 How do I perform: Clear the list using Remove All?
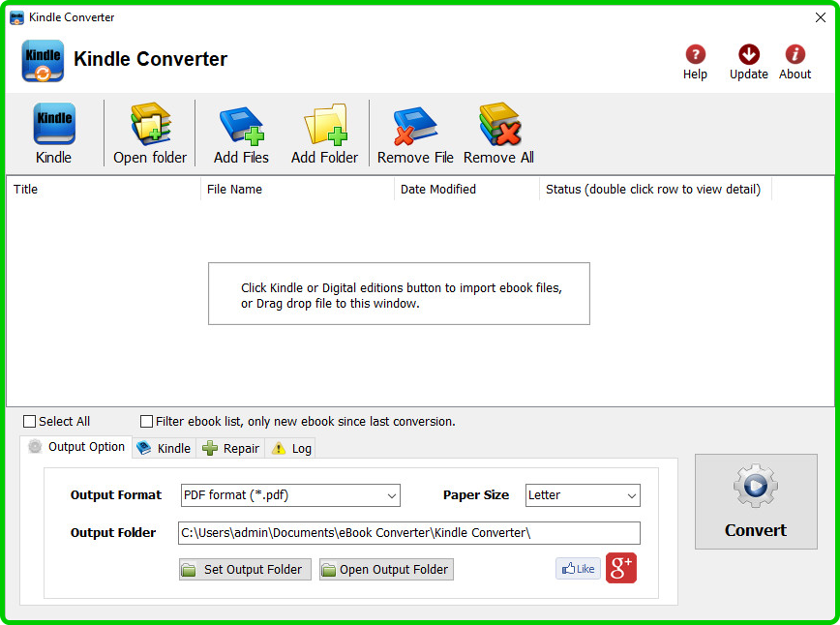498,133
